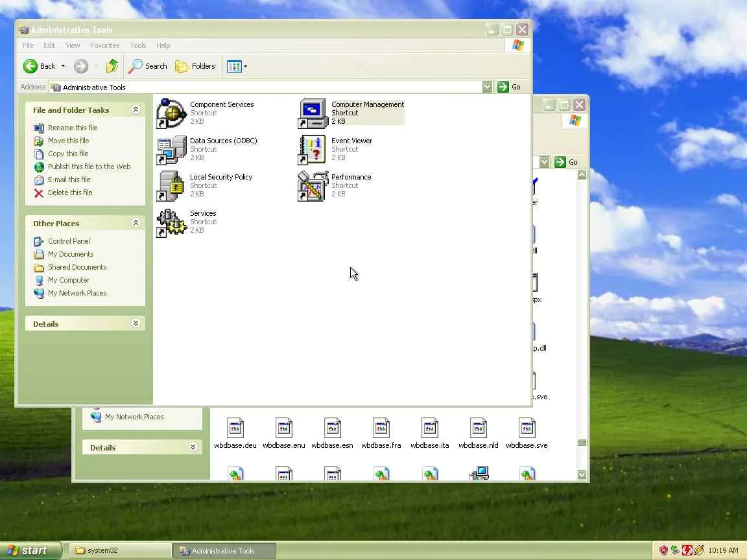The image size is (747, 560).
Task: Collapse the Other Places panel
Action: click(136, 223)
